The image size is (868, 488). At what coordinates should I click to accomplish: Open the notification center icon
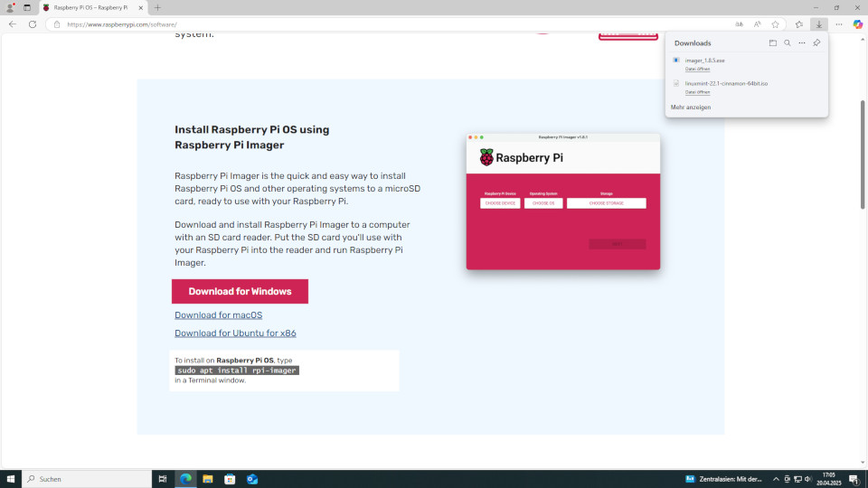(854, 479)
